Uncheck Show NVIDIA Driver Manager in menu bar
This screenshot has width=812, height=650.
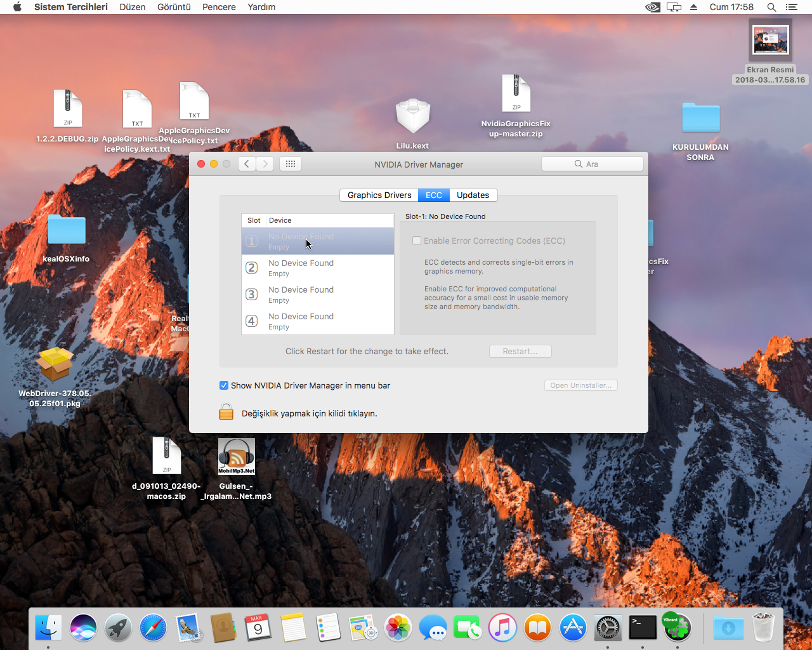tap(224, 385)
